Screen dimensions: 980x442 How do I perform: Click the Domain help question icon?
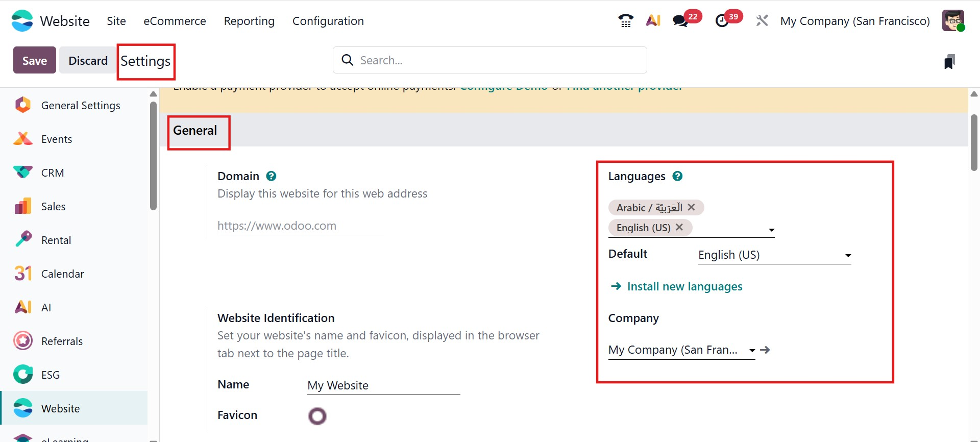pyautogui.click(x=271, y=176)
